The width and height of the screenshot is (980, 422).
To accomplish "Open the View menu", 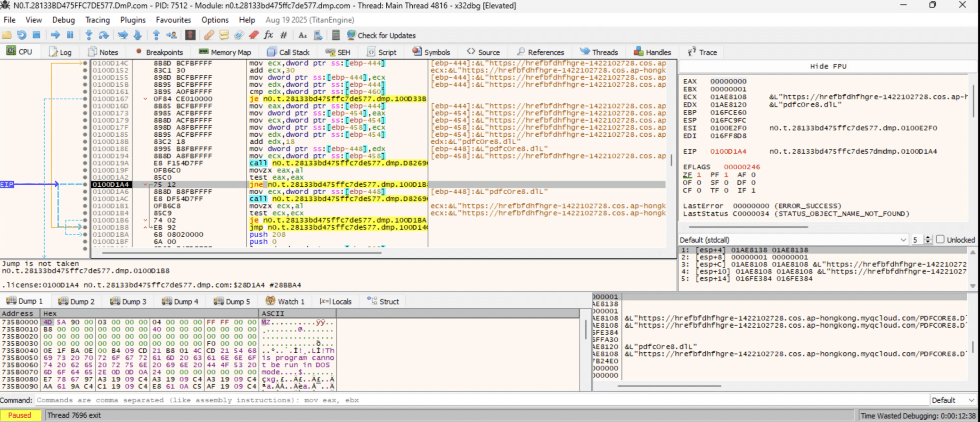I will (33, 20).
